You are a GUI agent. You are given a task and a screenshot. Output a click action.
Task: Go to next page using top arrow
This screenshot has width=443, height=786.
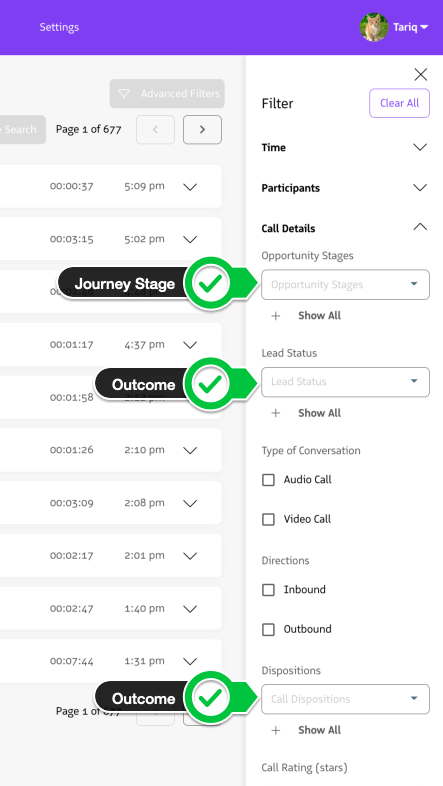click(x=202, y=129)
